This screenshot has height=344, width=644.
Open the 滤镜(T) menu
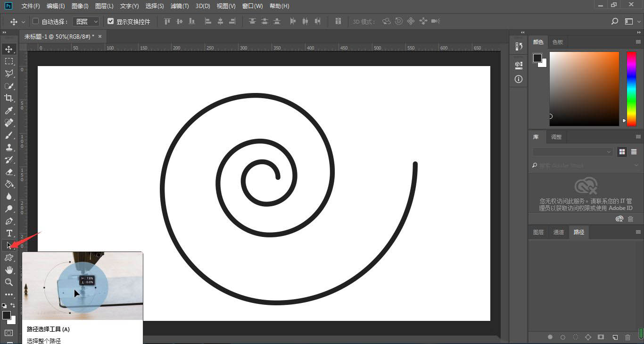click(179, 6)
